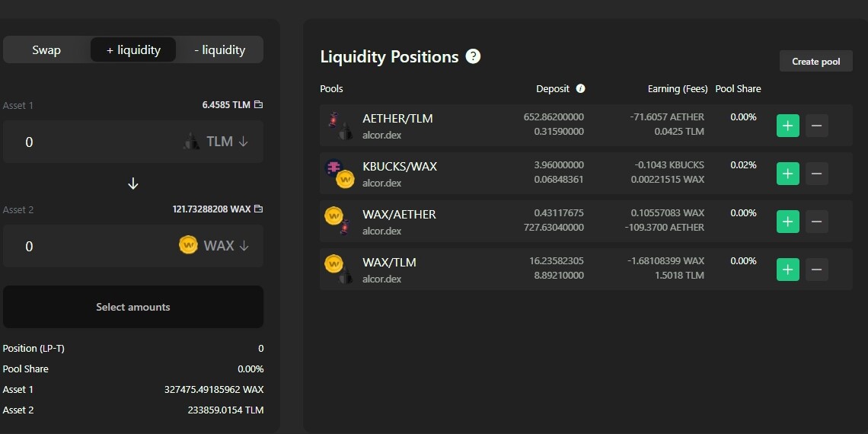The image size is (868, 434).
Task: Open the - liquidity tab
Action: [x=220, y=49]
